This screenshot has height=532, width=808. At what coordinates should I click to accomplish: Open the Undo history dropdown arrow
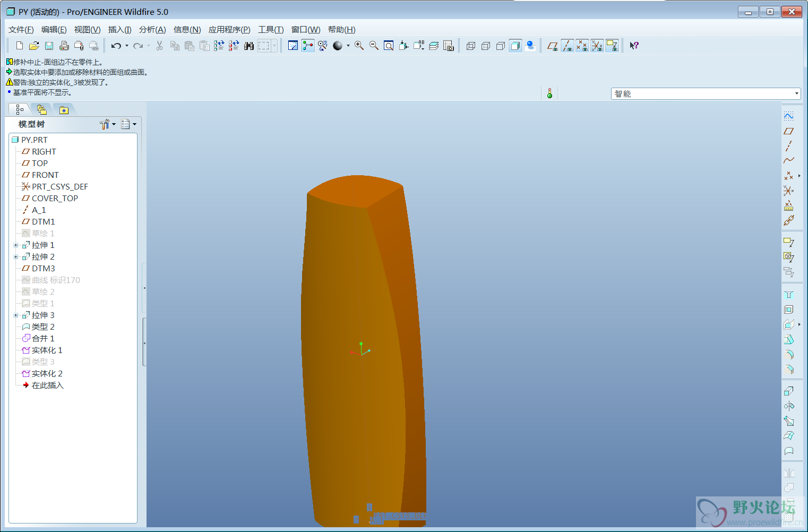[x=127, y=46]
